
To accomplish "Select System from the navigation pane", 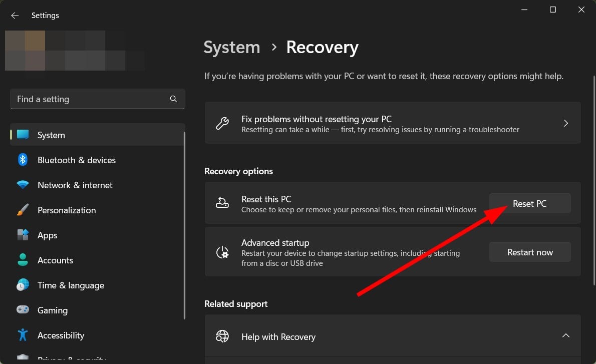I will [51, 135].
